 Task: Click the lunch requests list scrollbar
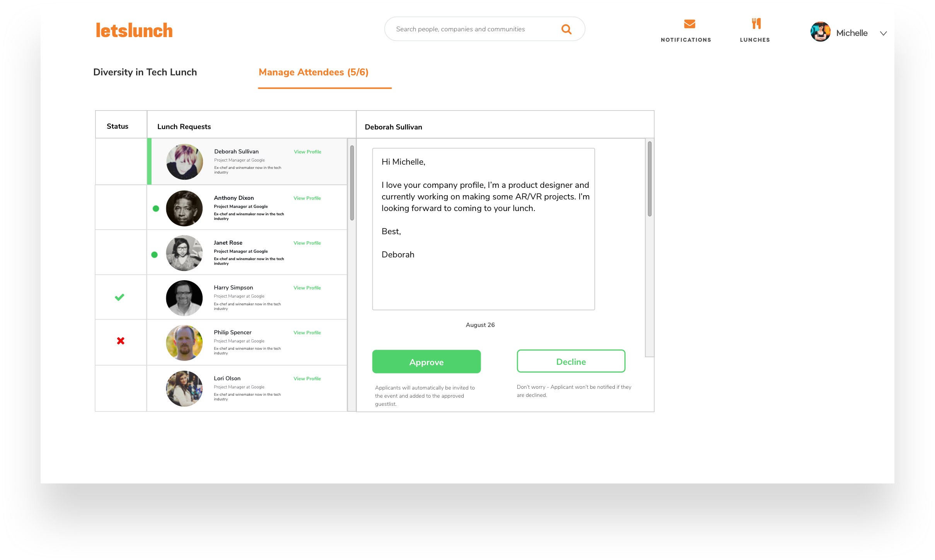(x=352, y=183)
